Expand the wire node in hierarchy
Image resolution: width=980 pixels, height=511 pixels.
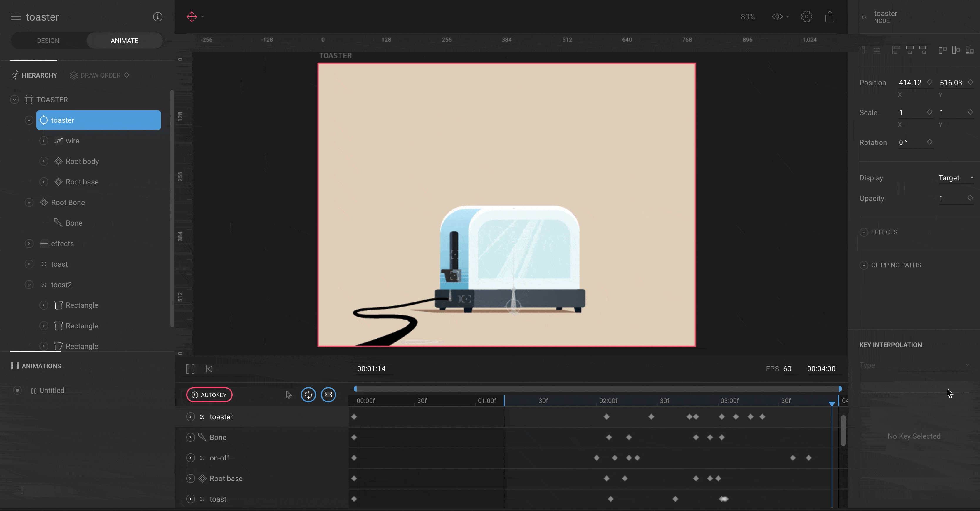click(44, 141)
